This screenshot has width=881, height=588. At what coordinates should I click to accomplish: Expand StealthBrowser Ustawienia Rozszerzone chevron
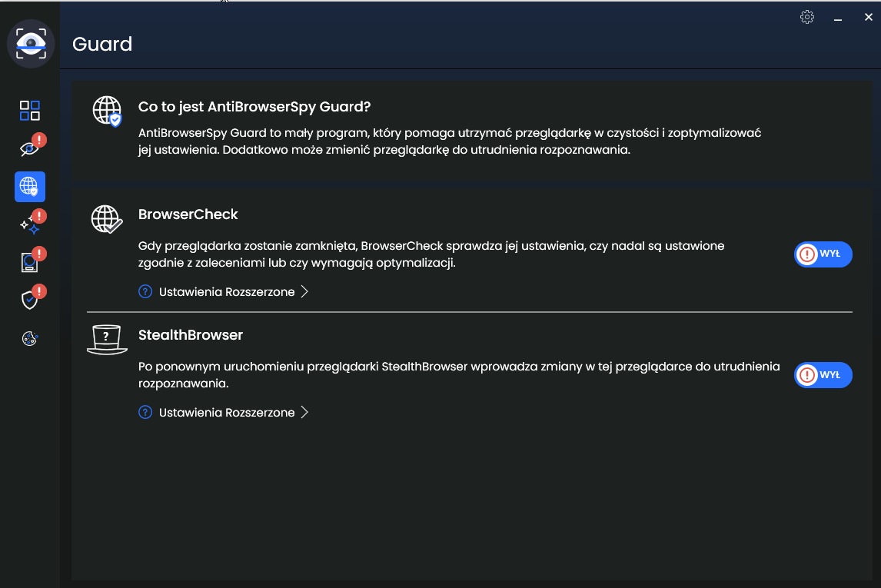[x=304, y=412]
